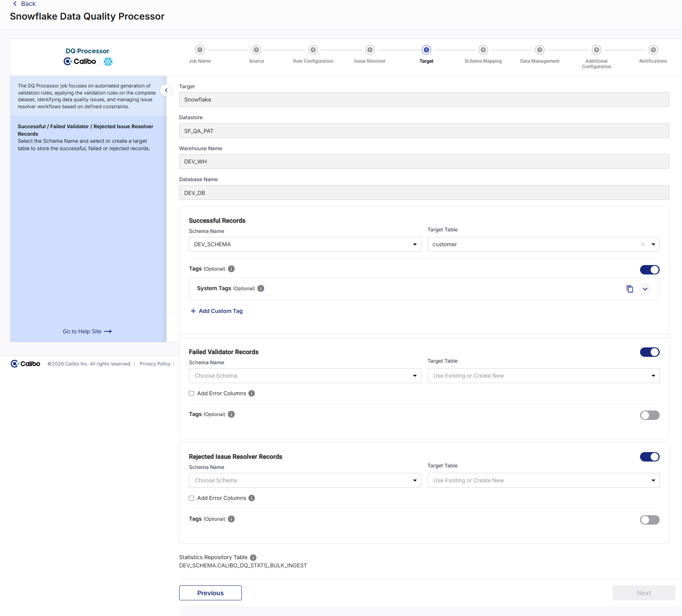Check Add Error Columns for Failed Validator Records
The image size is (682, 616).
pyautogui.click(x=192, y=393)
